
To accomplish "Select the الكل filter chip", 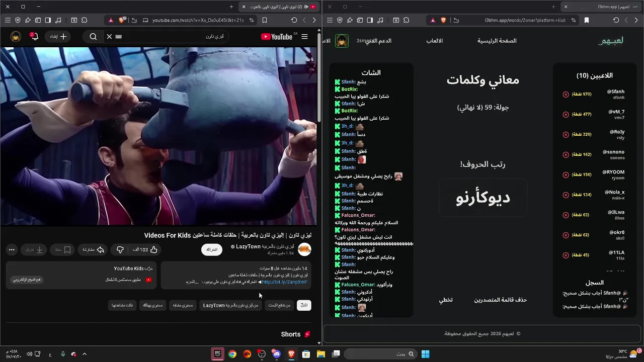I will click(x=304, y=305).
